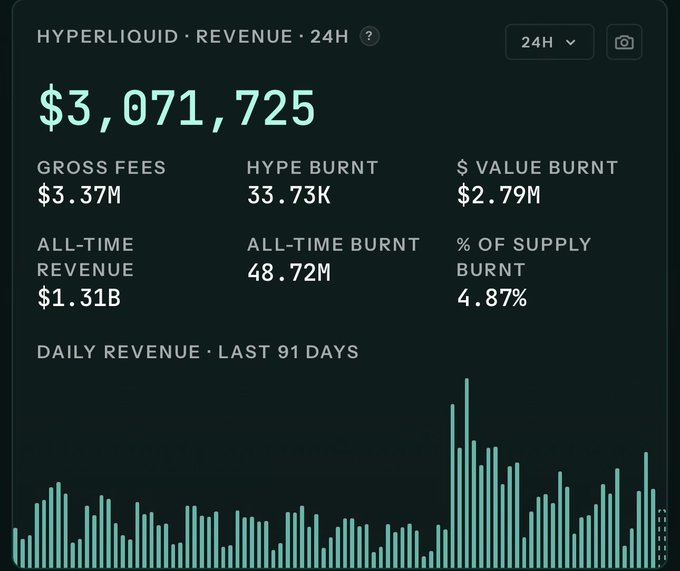
Task: Click the ALL-TIME BURNT label
Action: (333, 245)
